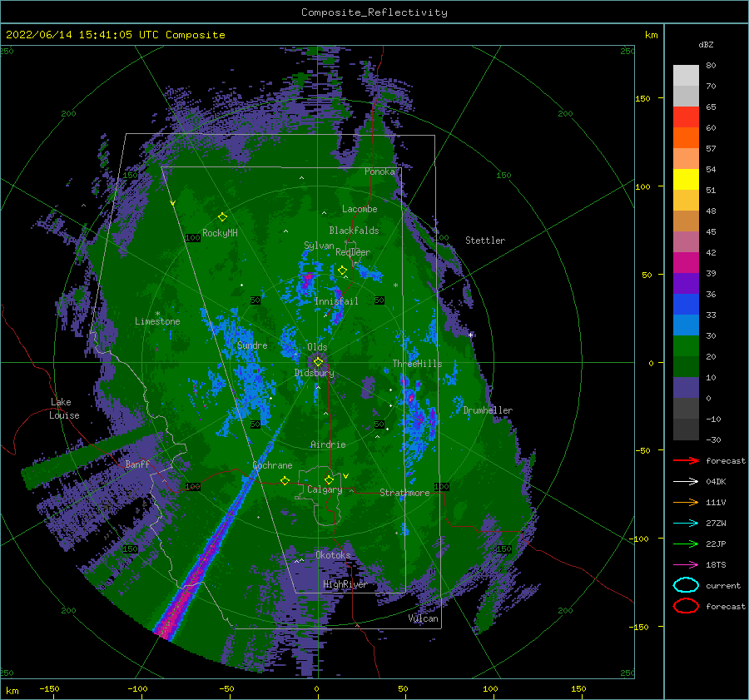The image size is (749, 700).
Task: Click the yellow diamond marker above Calgary
Action: pos(329,479)
